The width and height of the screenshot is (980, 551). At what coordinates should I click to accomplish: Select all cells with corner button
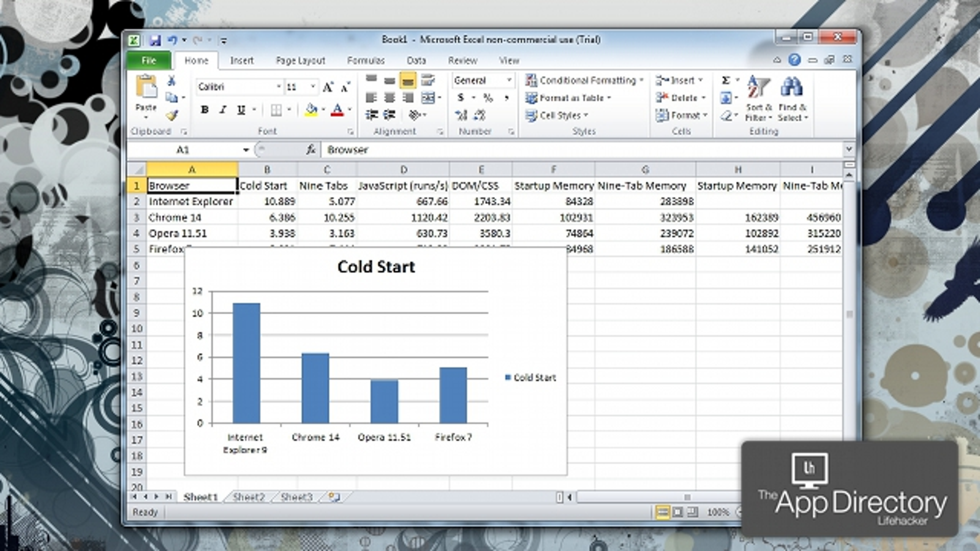pyautogui.click(x=137, y=169)
